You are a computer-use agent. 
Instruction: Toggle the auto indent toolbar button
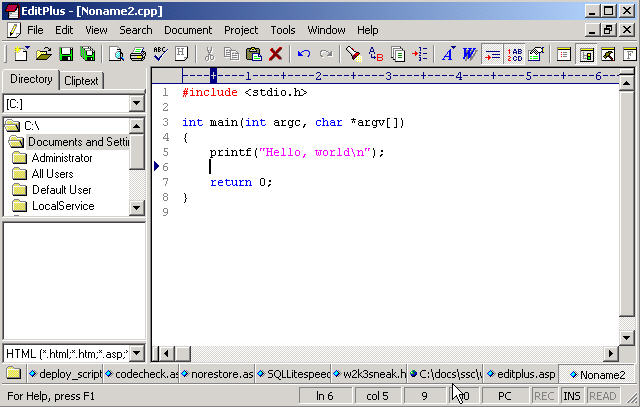(x=492, y=54)
